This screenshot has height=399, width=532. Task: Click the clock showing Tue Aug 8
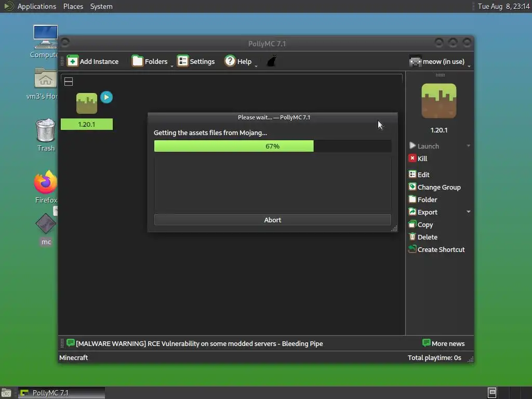pos(503,6)
